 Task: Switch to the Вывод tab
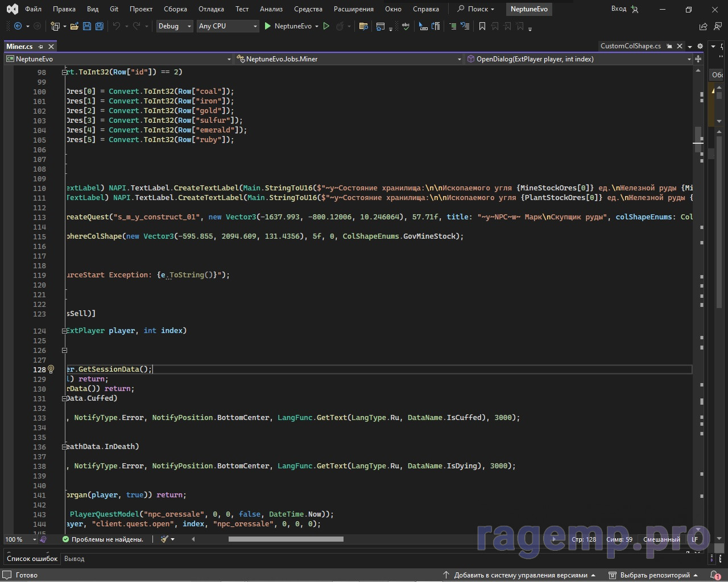coord(74,559)
